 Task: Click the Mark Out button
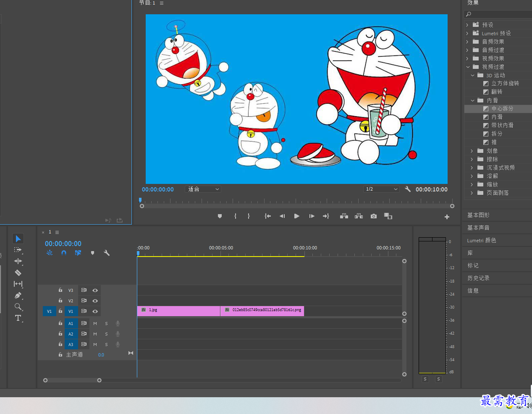point(249,216)
